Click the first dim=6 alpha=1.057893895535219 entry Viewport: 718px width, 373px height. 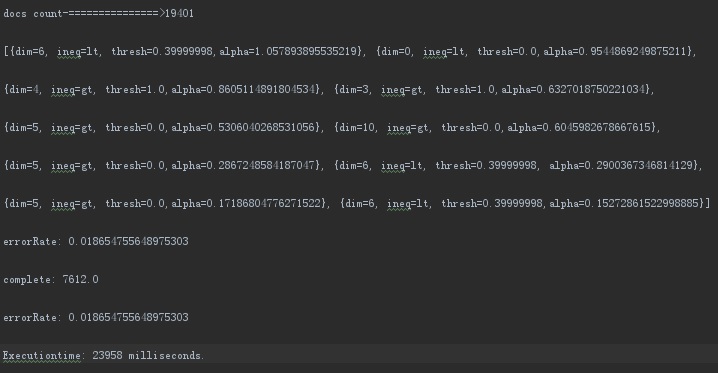[x=186, y=51]
